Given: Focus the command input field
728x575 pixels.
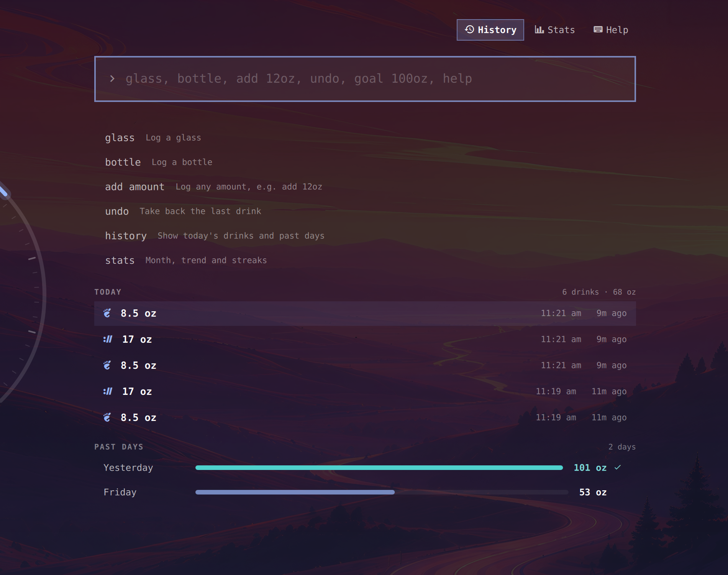Looking at the screenshot, I should click(x=365, y=79).
